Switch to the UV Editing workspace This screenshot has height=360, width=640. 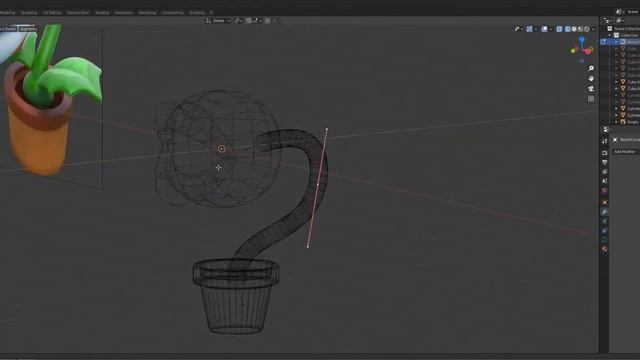click(52, 13)
